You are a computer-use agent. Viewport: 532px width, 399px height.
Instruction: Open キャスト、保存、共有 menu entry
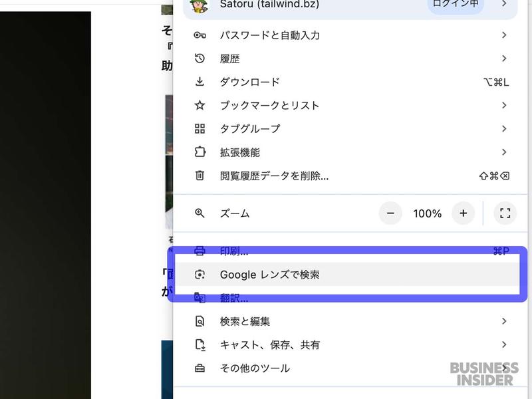350,344
